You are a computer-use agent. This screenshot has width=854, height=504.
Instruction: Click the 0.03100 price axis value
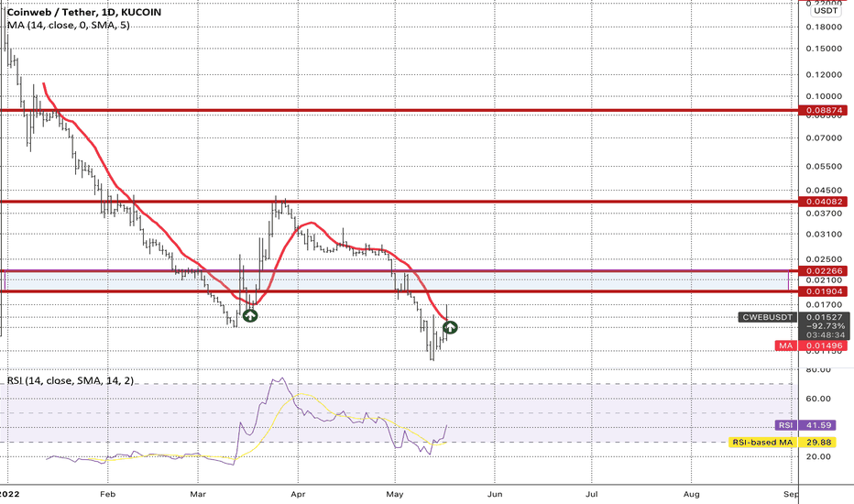tap(824, 235)
